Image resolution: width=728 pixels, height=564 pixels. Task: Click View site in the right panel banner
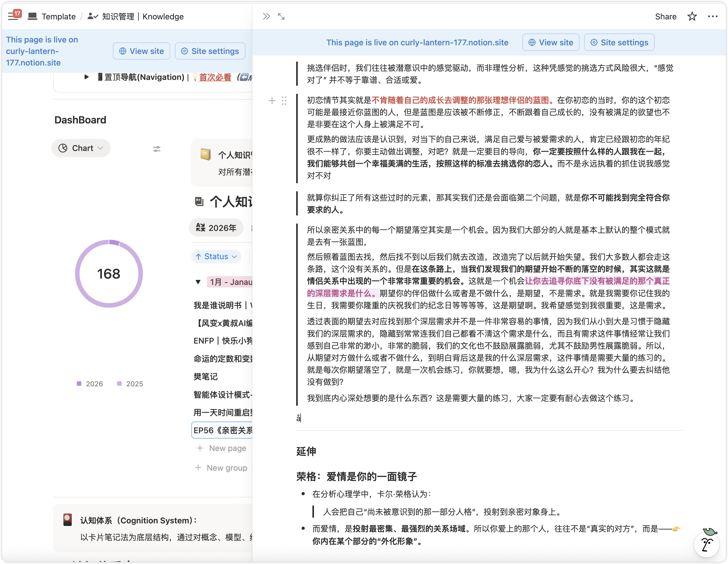tap(550, 42)
